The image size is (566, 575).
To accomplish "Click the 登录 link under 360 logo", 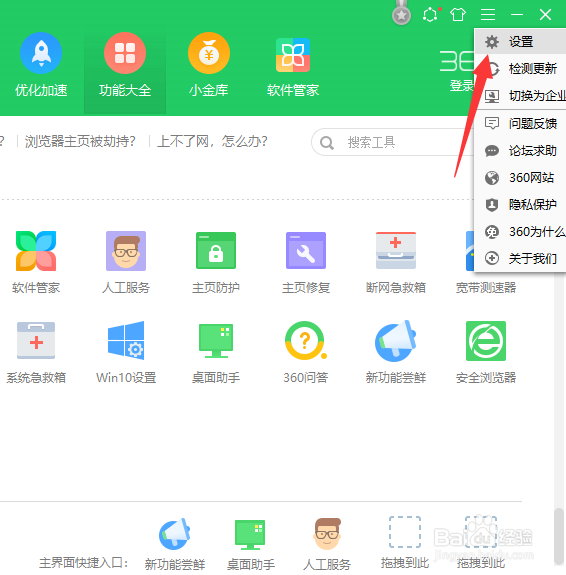I will click(x=461, y=86).
